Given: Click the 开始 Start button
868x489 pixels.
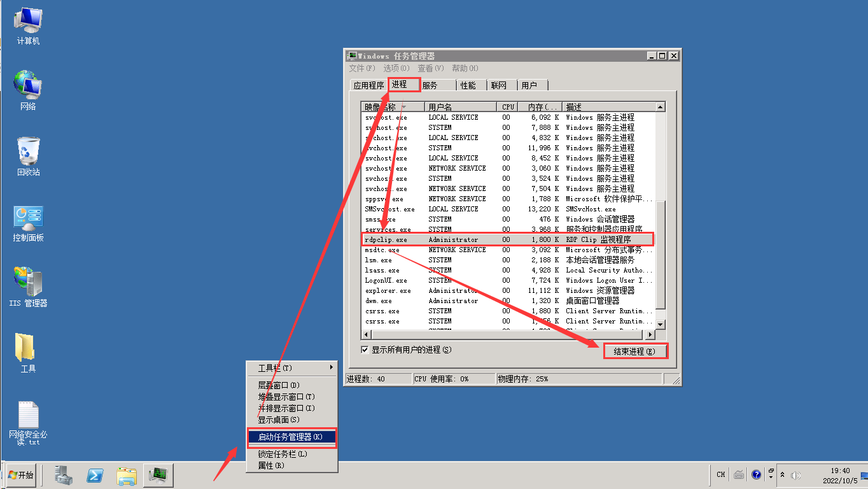Looking at the screenshot, I should [21, 475].
